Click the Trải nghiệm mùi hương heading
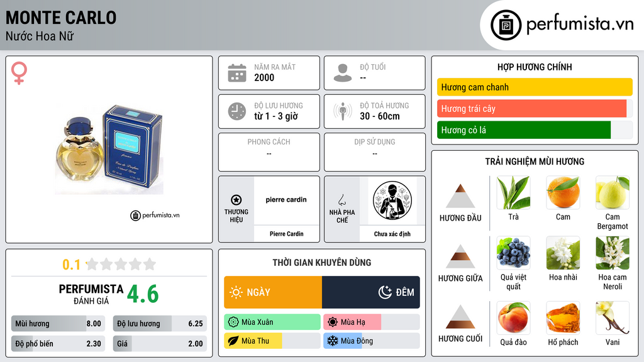Image resolution: width=644 pixels, height=362 pixels. click(535, 162)
